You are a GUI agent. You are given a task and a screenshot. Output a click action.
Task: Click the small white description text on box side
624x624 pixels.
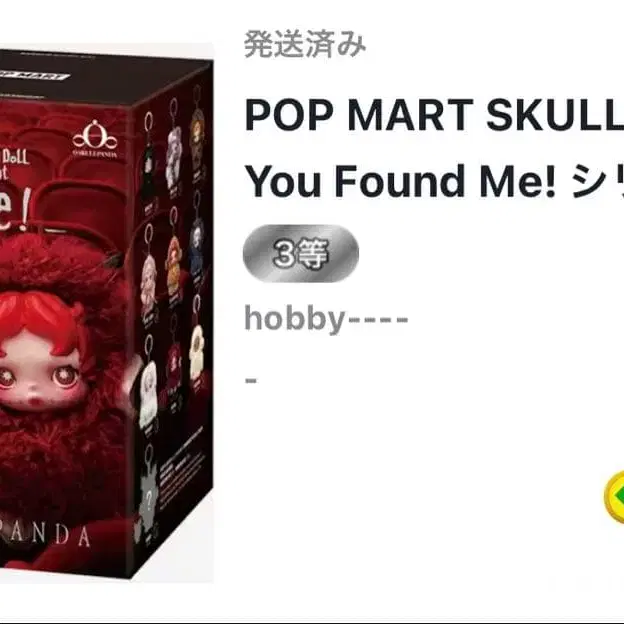(183, 482)
